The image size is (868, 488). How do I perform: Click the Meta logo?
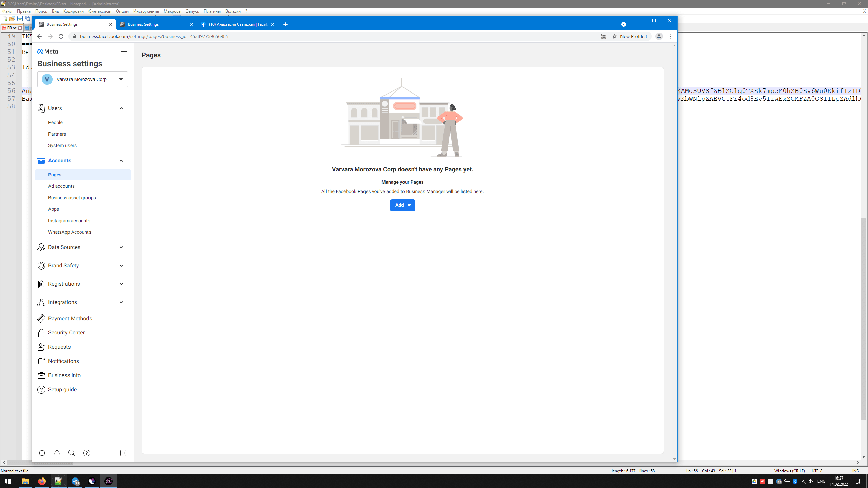pyautogui.click(x=47, y=52)
